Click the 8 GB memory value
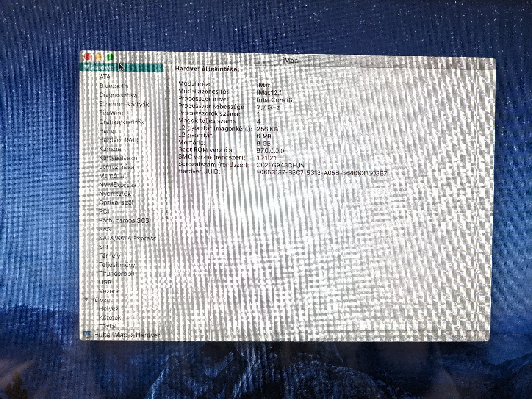This screenshot has width=532, height=399. (264, 144)
